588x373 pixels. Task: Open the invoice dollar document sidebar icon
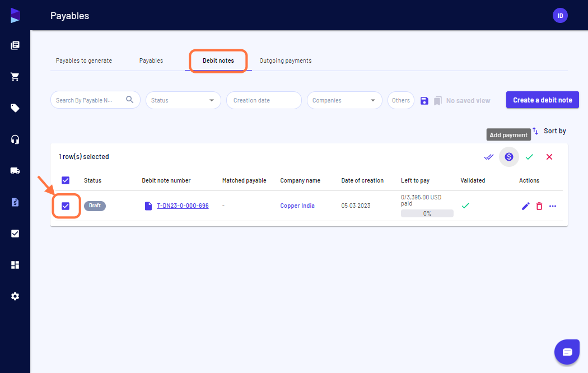click(x=15, y=202)
